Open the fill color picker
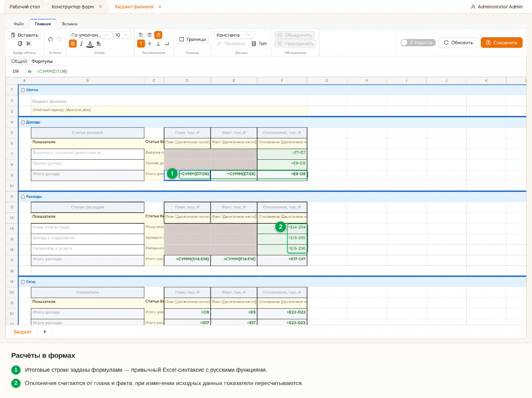532x398 pixels. [99, 44]
